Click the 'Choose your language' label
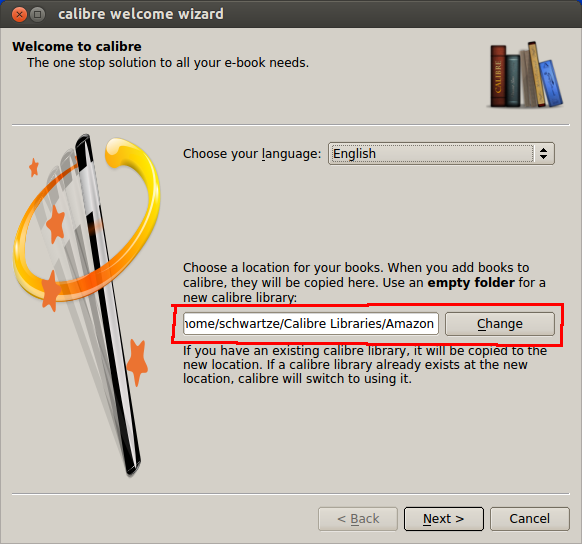 click(252, 154)
